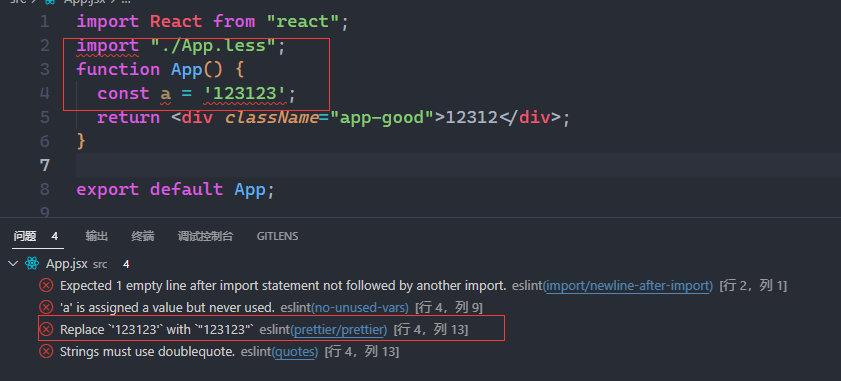
Task: Click the 'src' folder label beside App.jsx
Action: click(x=100, y=265)
